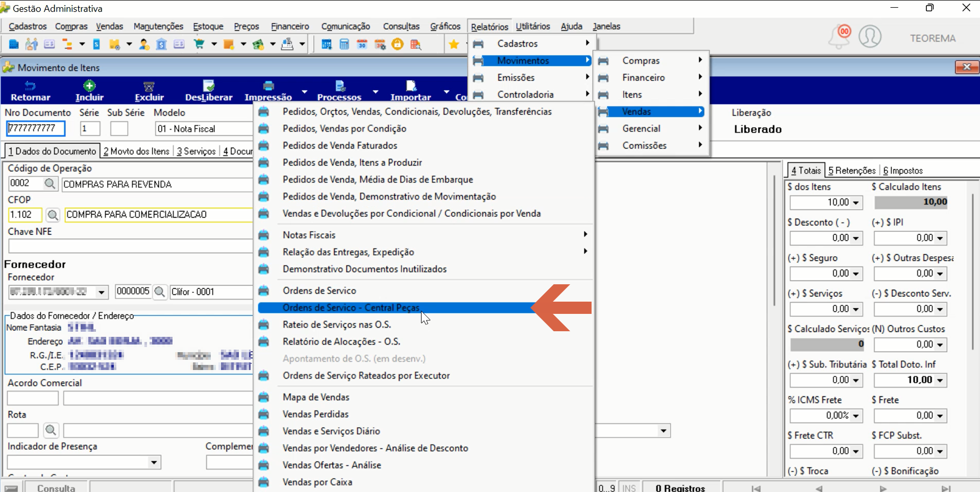Click the search magnifier beside CFOP field
980x492 pixels.
[53, 215]
